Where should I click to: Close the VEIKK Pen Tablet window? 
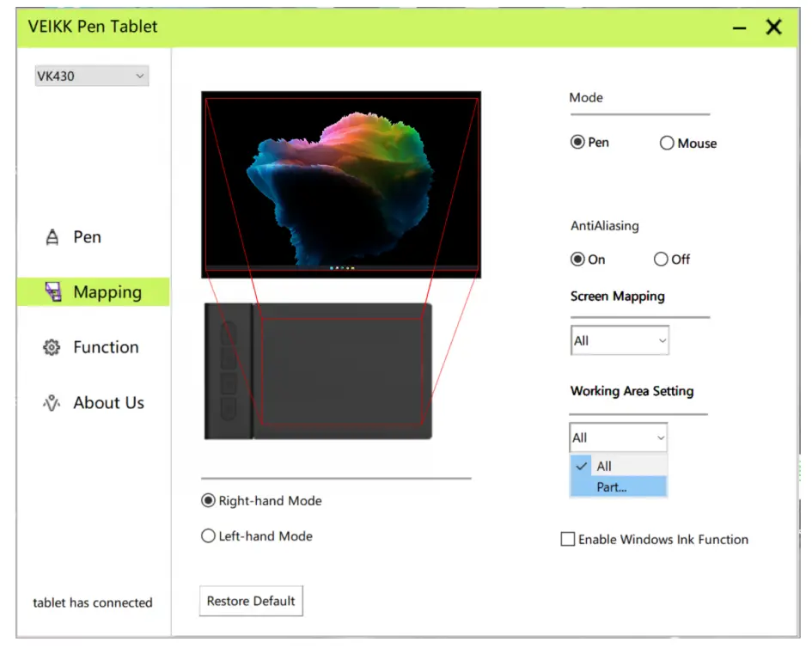pyautogui.click(x=773, y=27)
